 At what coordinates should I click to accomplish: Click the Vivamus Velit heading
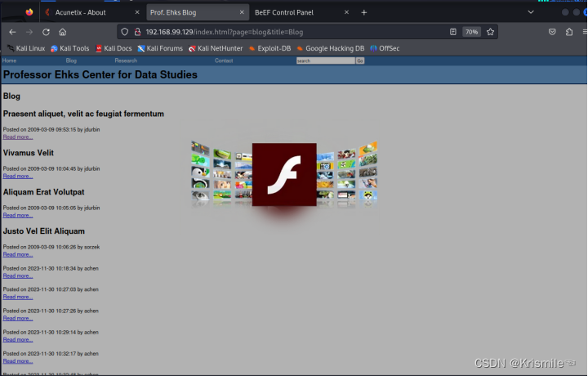tap(29, 153)
